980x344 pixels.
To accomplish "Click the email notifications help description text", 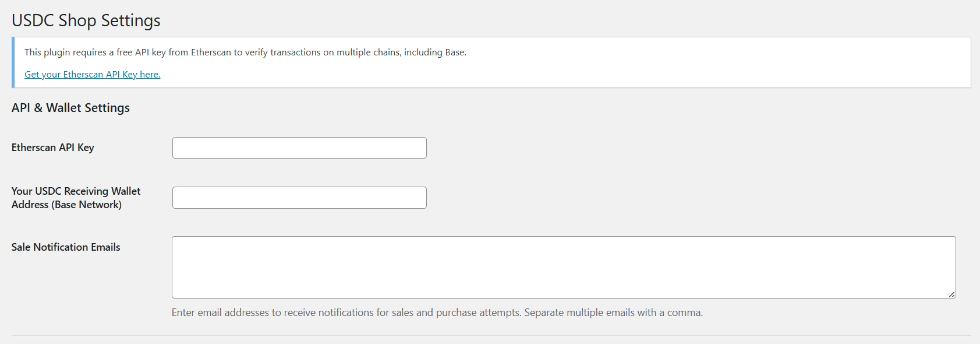I will (x=437, y=313).
